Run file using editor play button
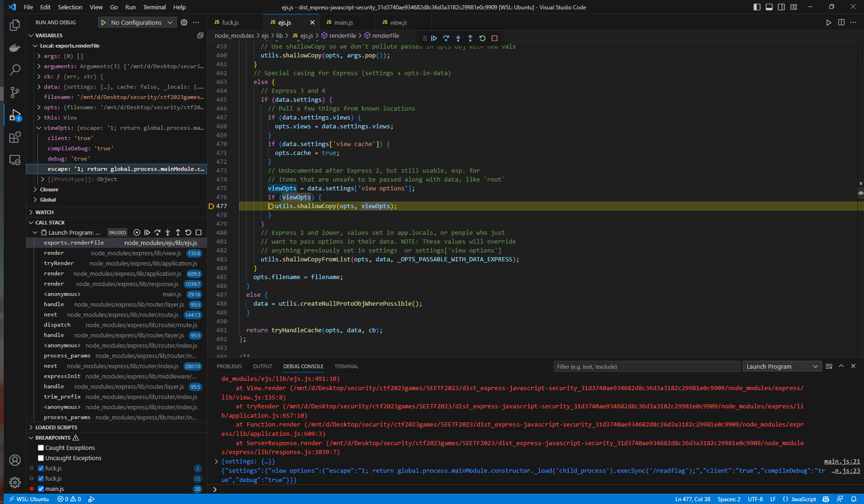This screenshot has width=864, height=504. [829, 22]
